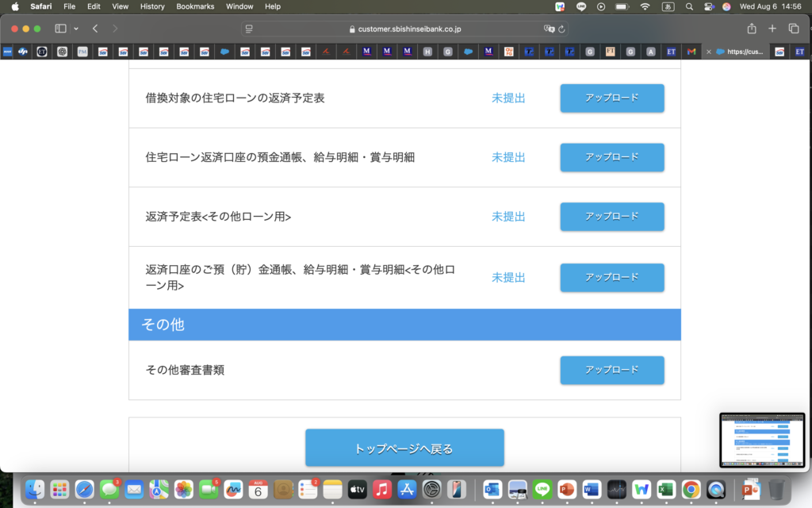Reload page using the refresh icon
This screenshot has width=812, height=508.
click(x=561, y=29)
